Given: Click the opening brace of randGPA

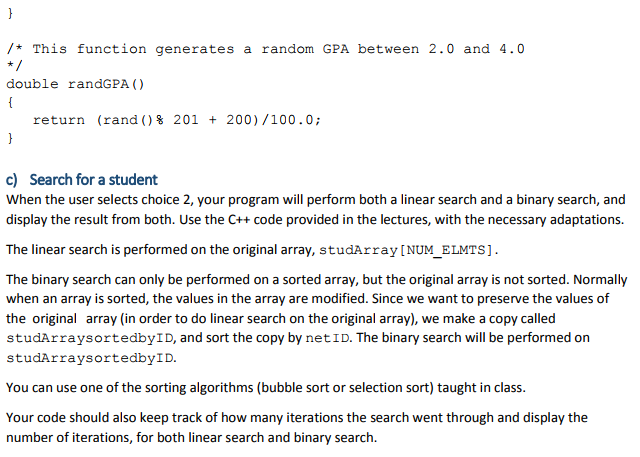Looking at the screenshot, I should pos(10,102).
